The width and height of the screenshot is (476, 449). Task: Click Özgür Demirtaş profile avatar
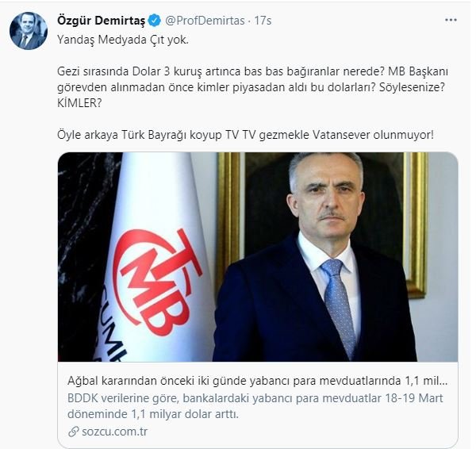point(29,31)
